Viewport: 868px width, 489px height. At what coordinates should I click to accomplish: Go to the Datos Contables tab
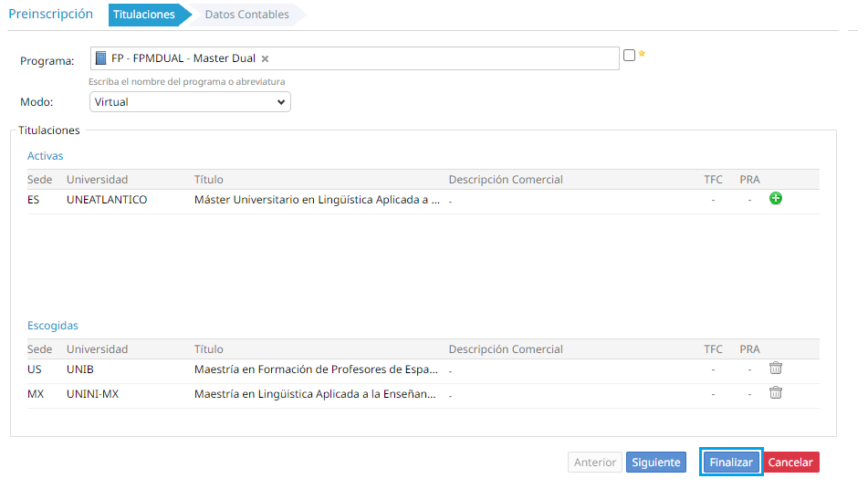pos(246,15)
